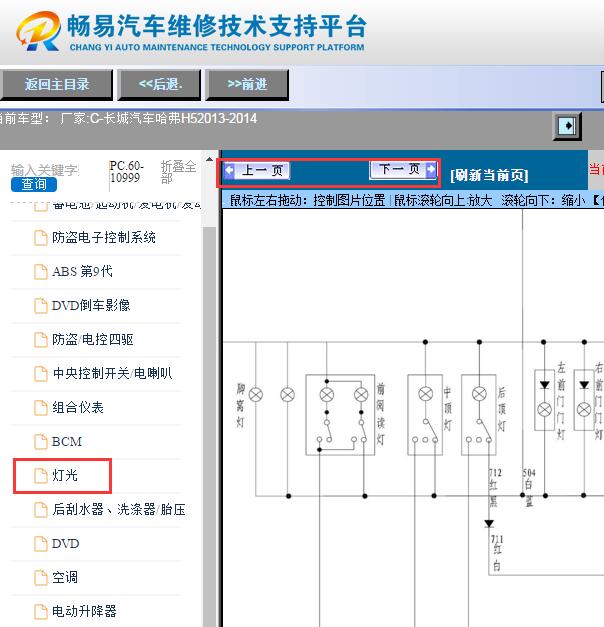Refresh the page via 刷新当前页 link
Screen dimensions: 604x627
tap(489, 175)
